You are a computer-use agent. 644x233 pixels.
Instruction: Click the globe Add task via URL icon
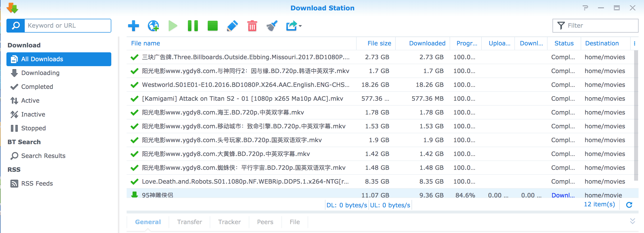point(153,26)
